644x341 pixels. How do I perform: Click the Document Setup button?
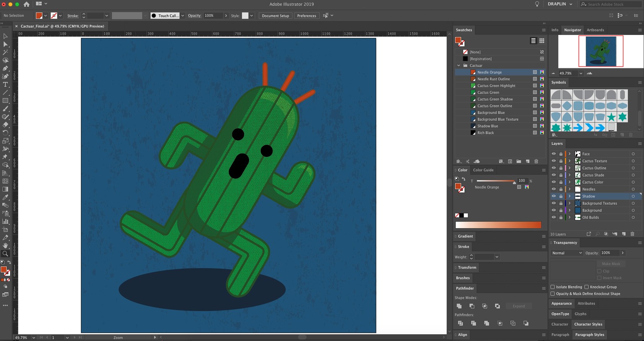tap(275, 16)
